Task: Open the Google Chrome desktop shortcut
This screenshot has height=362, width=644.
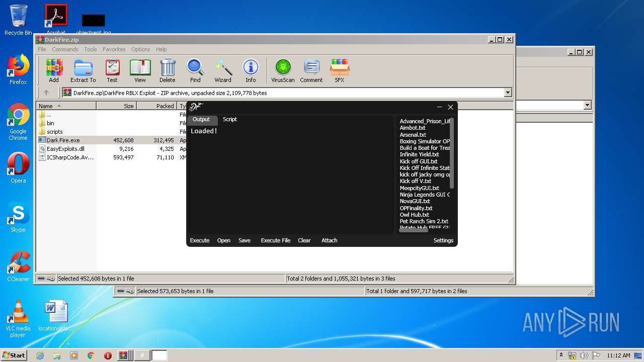Action: point(18,122)
